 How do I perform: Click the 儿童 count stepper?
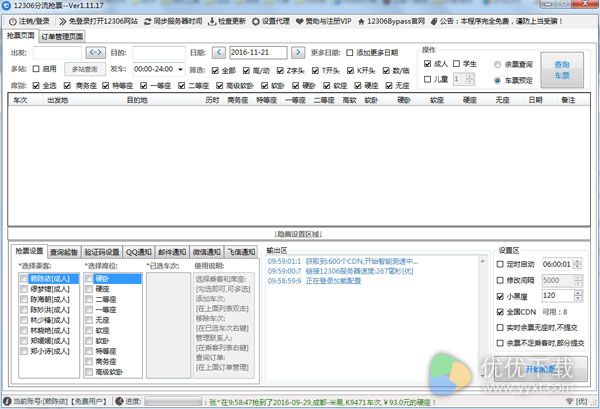(x=470, y=79)
